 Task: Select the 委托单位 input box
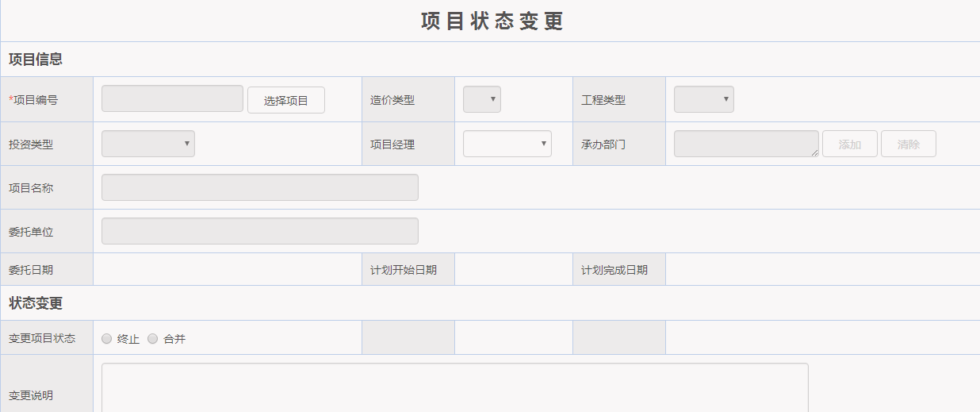click(x=259, y=231)
